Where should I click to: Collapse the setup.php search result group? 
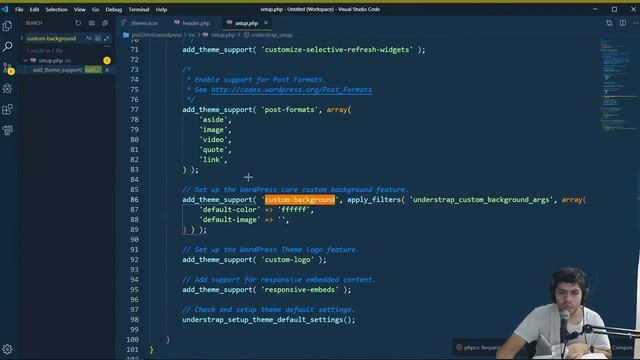pos(25,60)
